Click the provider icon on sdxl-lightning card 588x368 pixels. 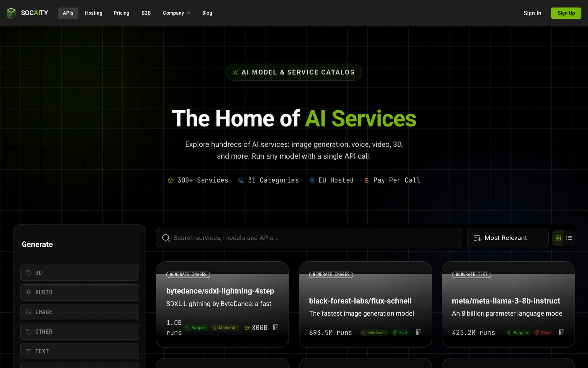[x=276, y=327]
